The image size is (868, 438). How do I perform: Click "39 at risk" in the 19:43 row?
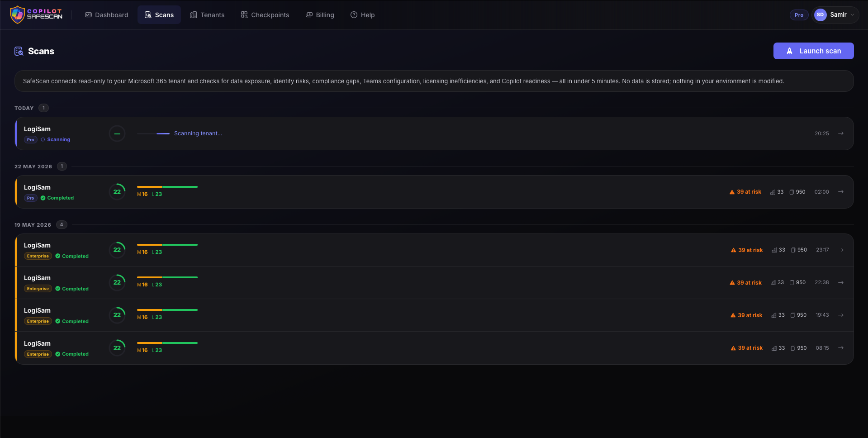click(x=750, y=315)
